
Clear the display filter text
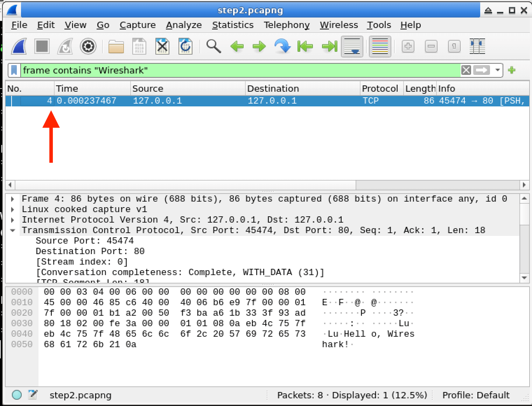466,70
